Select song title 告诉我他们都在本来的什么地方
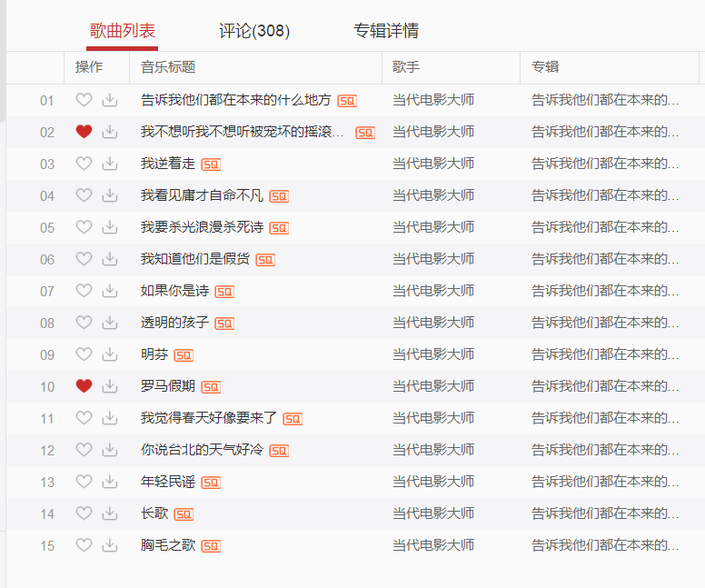The height and width of the screenshot is (588, 705). click(x=236, y=100)
